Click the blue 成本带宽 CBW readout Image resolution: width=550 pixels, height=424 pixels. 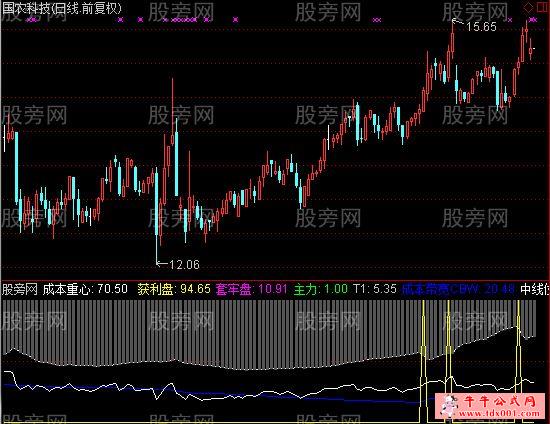click(458, 290)
